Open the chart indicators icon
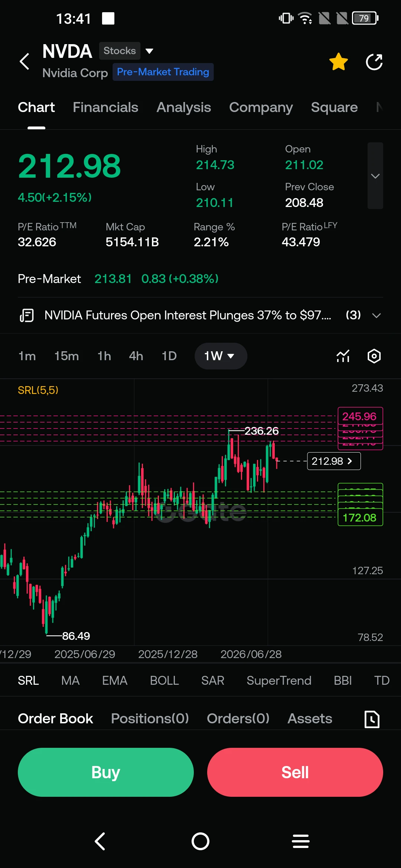 click(343, 356)
